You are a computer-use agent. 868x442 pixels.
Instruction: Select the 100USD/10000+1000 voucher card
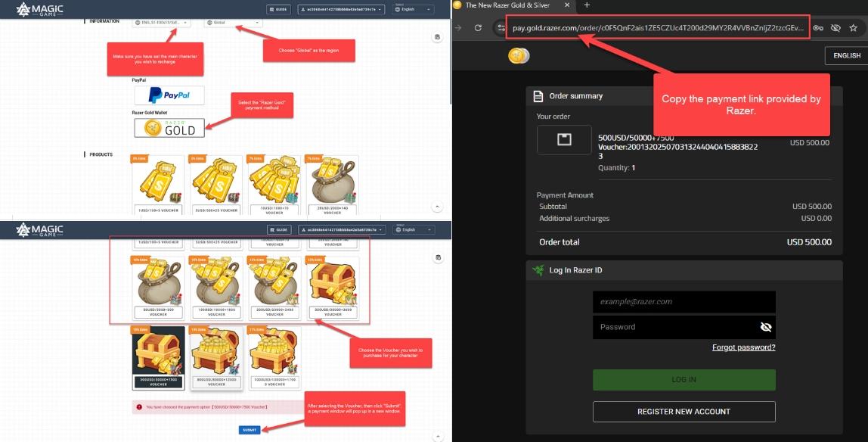tap(216, 288)
